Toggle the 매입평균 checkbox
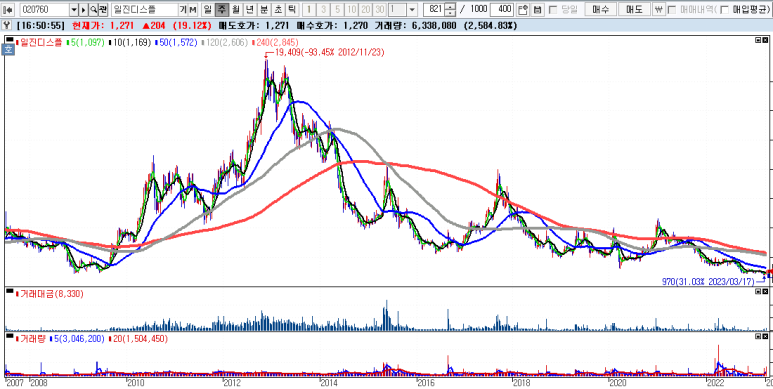Viewport: 773px width, 389px height. click(x=724, y=9)
